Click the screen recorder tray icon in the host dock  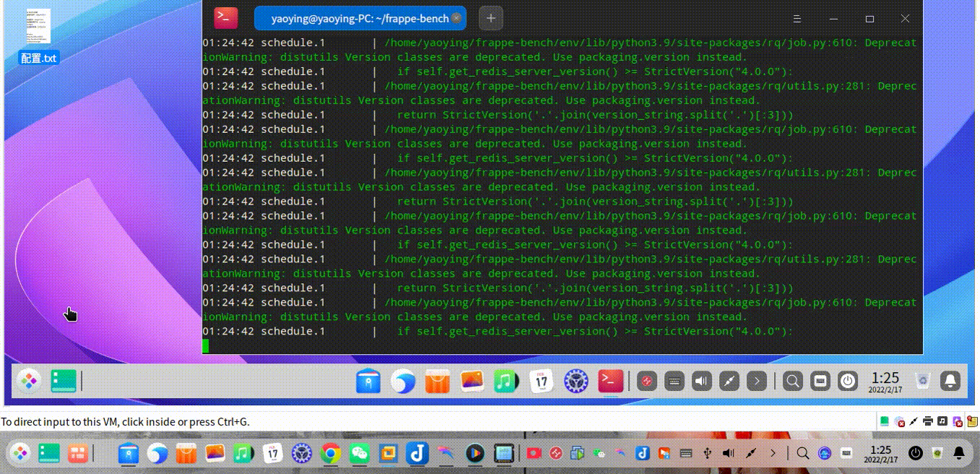click(534, 453)
